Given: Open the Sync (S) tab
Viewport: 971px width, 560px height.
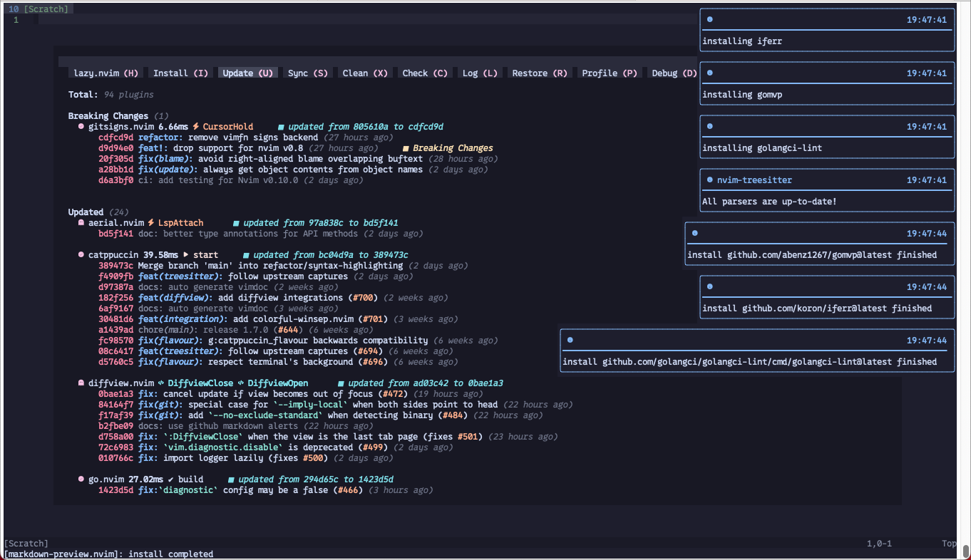Looking at the screenshot, I should click(308, 73).
